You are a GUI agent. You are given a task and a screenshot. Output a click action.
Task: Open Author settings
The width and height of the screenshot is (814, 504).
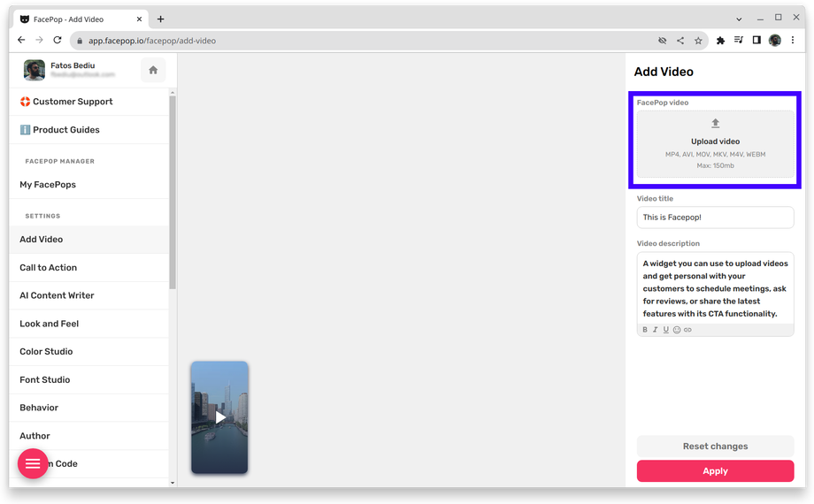pyautogui.click(x=88, y=436)
